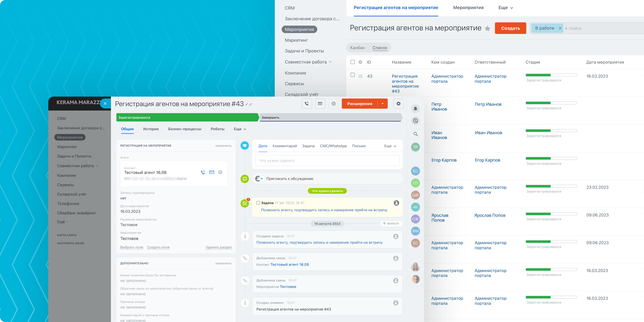
Task: Click the phone call icon in deal header
Action: point(307,104)
